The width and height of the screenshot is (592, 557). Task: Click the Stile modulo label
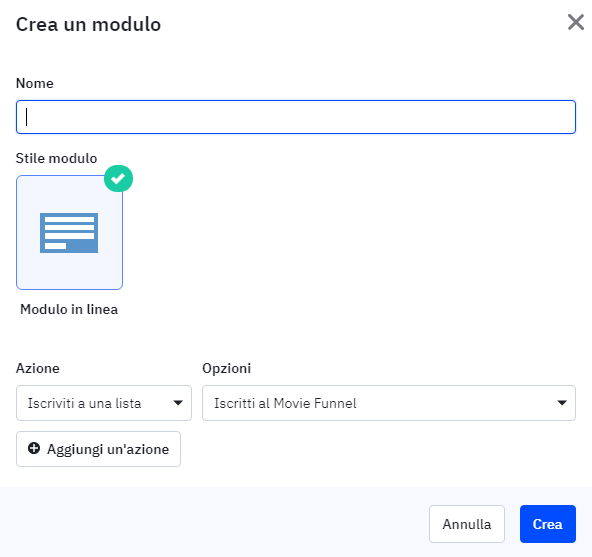pos(56,158)
